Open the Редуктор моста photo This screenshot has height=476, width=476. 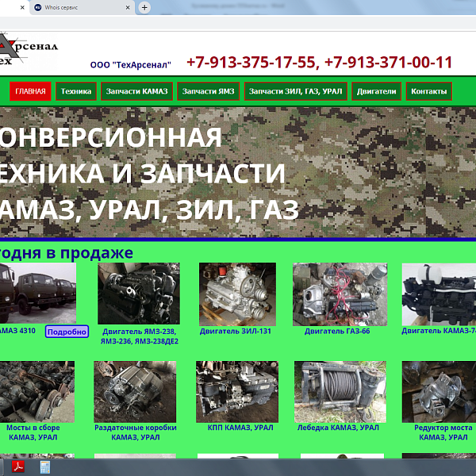(x=439, y=392)
